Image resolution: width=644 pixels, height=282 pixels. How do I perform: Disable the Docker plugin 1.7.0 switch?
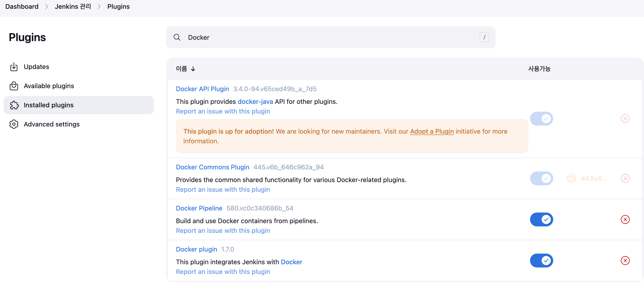coord(541,261)
